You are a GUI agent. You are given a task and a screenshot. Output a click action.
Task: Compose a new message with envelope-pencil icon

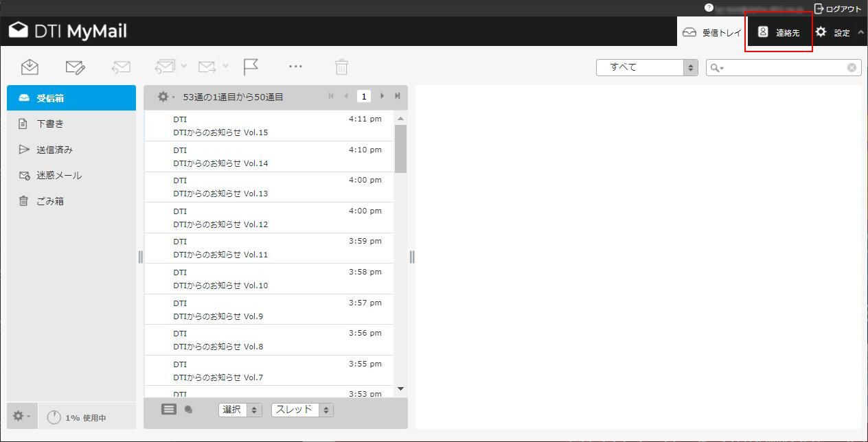pyautogui.click(x=75, y=67)
